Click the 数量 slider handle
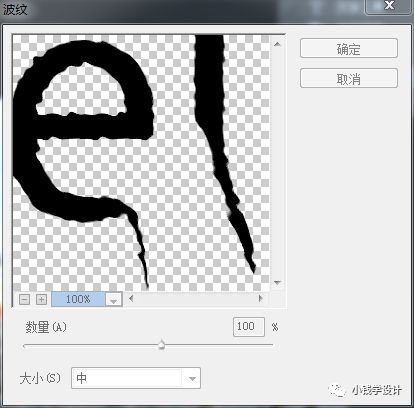 coord(162,345)
